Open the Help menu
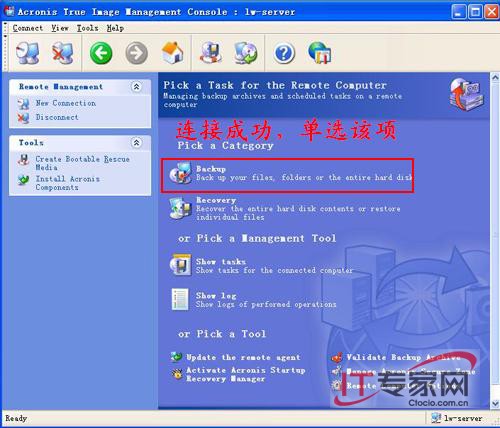 point(115,28)
